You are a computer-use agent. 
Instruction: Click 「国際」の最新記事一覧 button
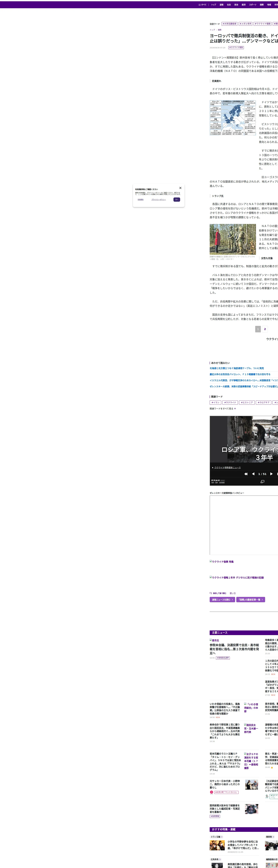pos(251,599)
